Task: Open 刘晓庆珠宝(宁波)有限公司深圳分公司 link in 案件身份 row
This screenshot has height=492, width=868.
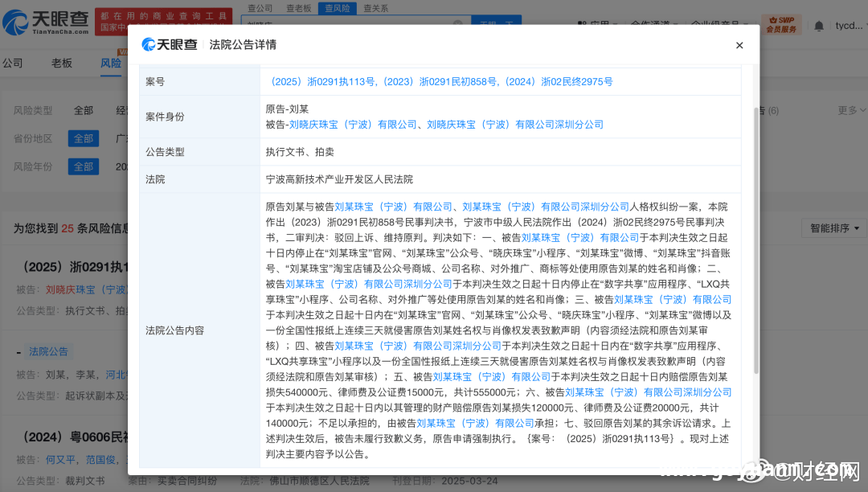Action: (x=515, y=125)
